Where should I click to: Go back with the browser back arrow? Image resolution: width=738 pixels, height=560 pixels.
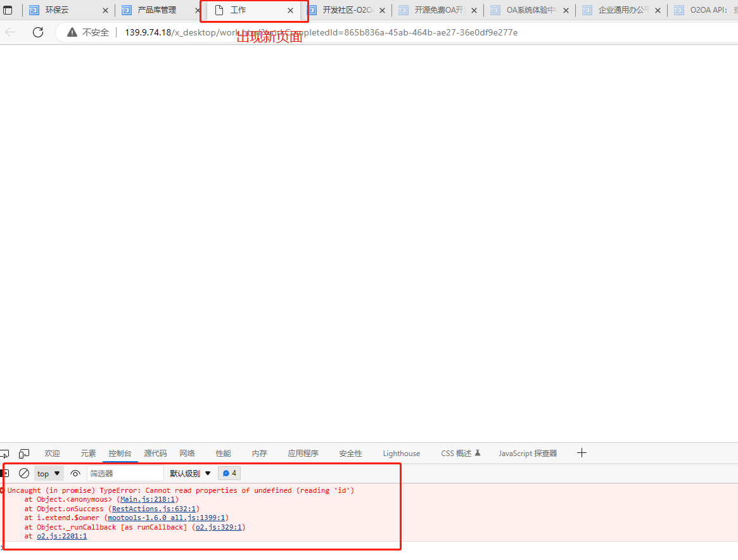point(10,32)
